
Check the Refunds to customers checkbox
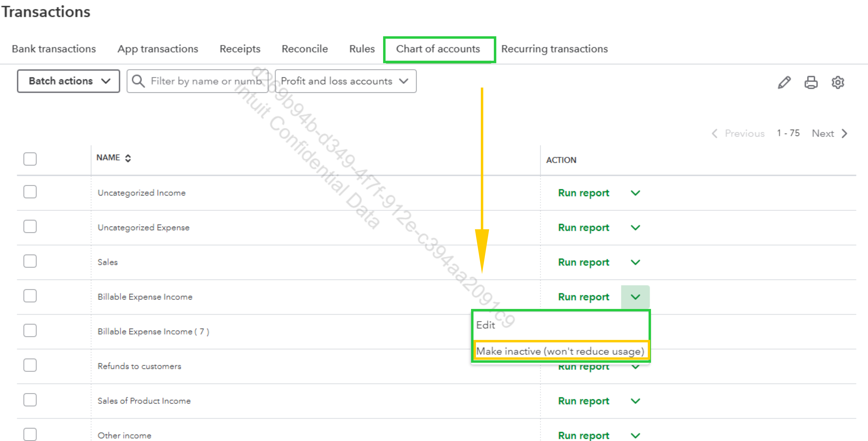click(30, 365)
